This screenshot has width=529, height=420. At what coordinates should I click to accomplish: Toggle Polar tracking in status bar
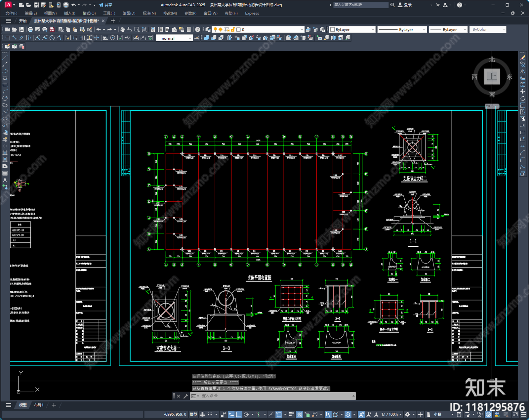tap(246, 414)
